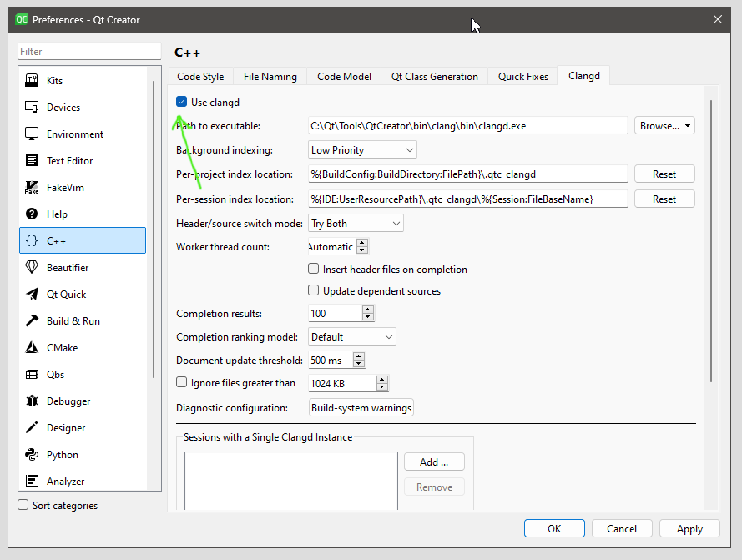Open the Background indexing dropdown
Viewport: 742px width, 560px height.
tap(362, 150)
